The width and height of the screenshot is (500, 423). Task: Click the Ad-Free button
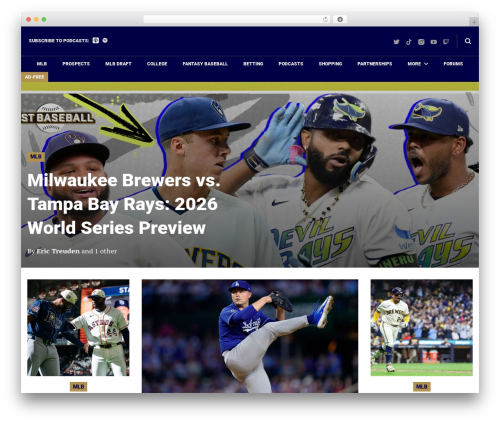[x=34, y=77]
